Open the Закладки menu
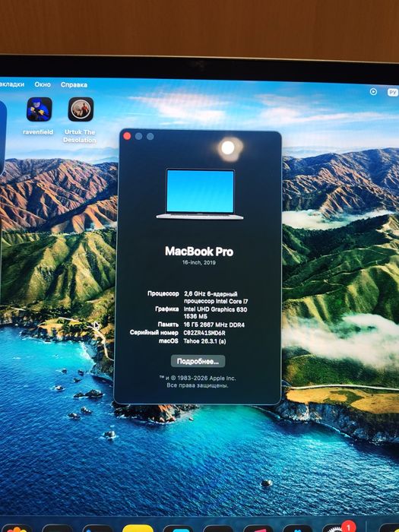Screen dimensions: 399x532 pyautogui.click(x=11, y=84)
